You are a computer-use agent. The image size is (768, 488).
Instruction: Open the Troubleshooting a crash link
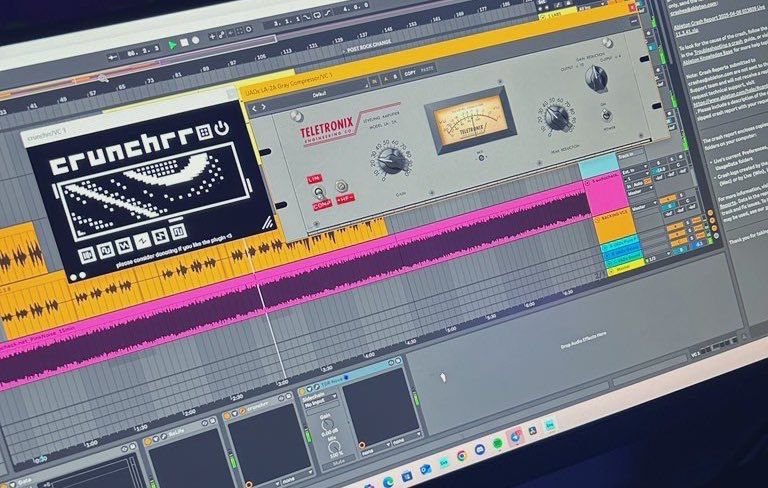coord(719,48)
